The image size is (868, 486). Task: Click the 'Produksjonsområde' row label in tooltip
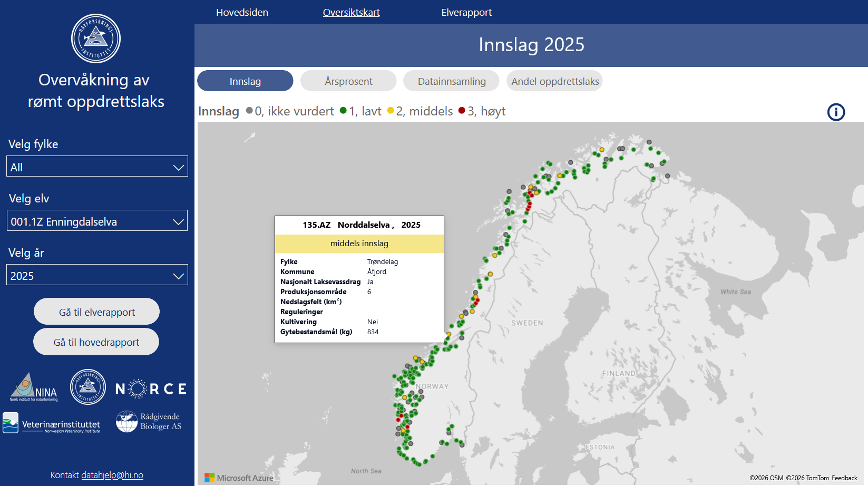pos(314,291)
